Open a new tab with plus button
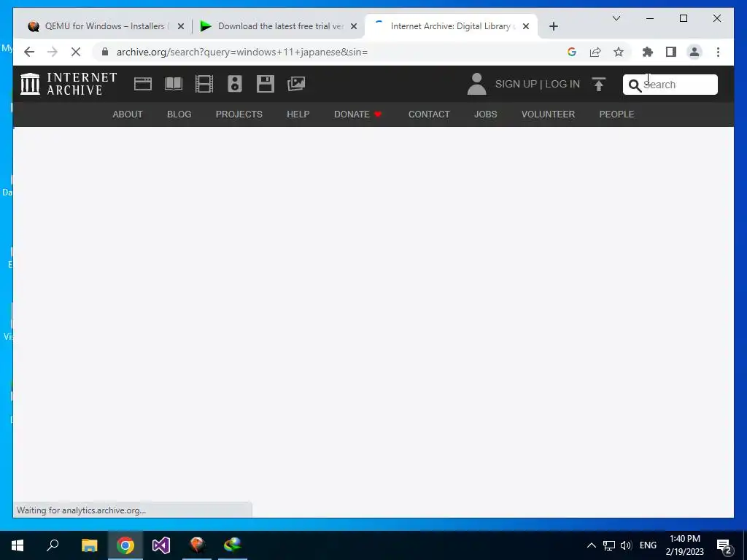The image size is (747, 560). pos(553,26)
